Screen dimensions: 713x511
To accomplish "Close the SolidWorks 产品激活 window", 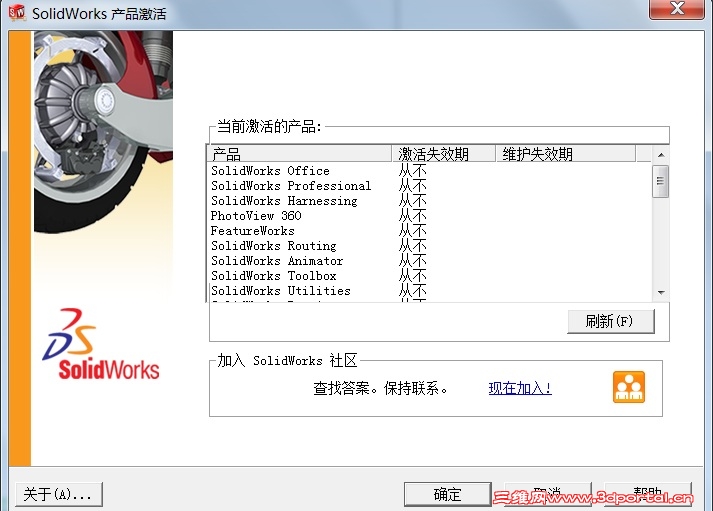I will (677, 9).
